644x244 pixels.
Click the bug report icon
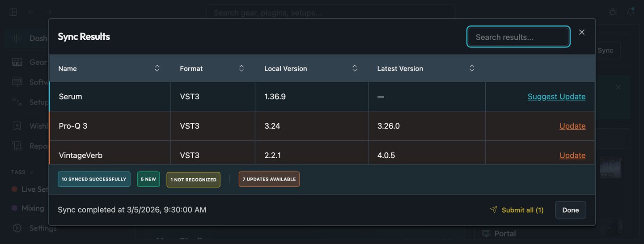click(x=613, y=12)
